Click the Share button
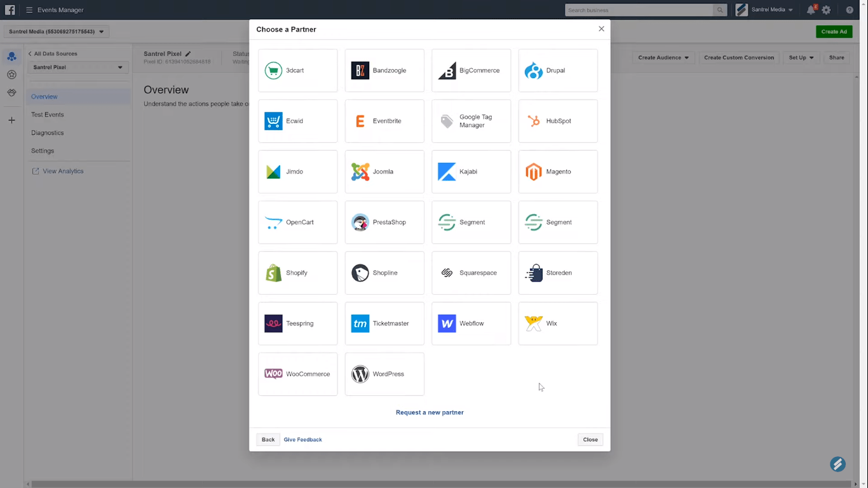 (x=837, y=58)
